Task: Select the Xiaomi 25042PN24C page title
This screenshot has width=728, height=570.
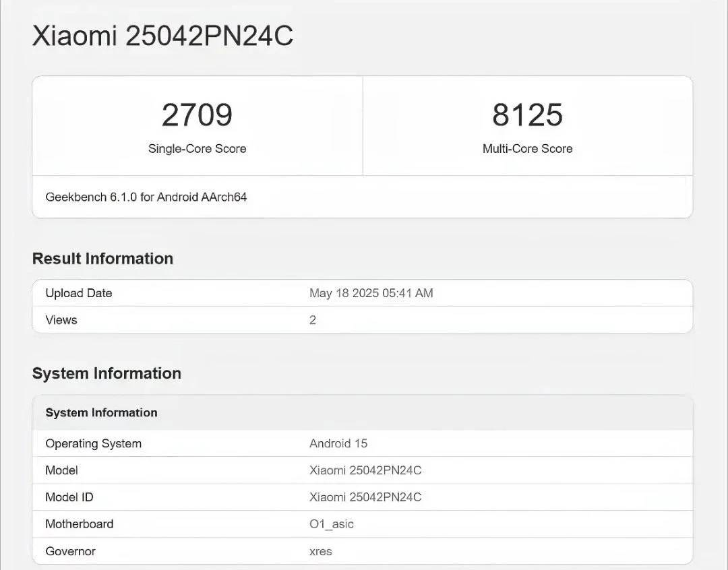Action: click(x=162, y=35)
